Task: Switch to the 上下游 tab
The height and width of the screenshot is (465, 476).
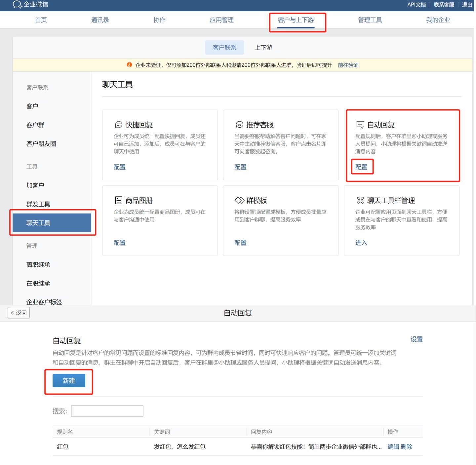Action: pos(263,48)
